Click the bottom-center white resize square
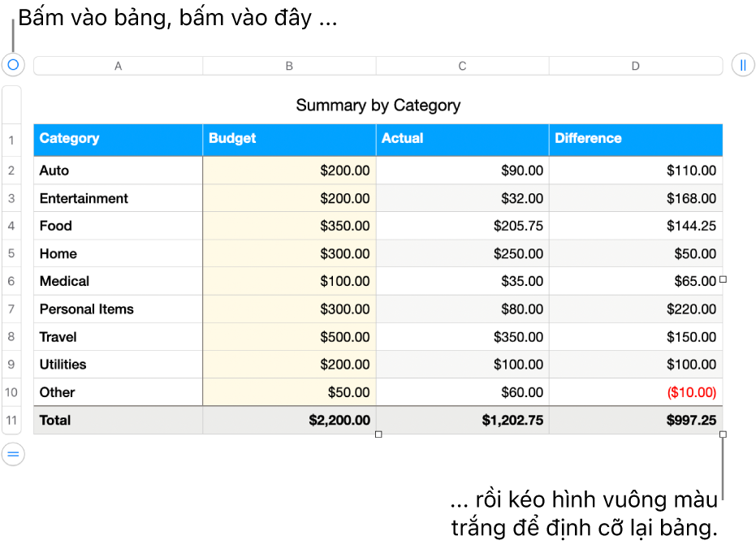This screenshot has height=549, width=756. [378, 434]
